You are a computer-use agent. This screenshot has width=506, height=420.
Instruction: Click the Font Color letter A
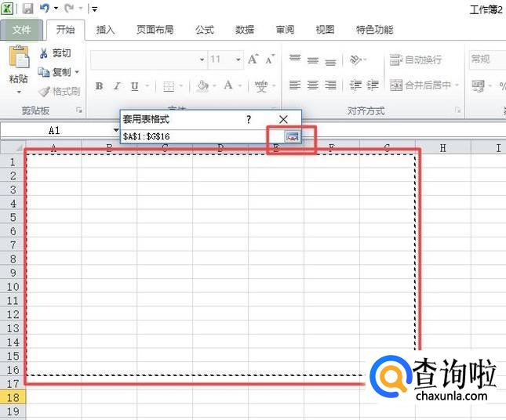click(228, 85)
